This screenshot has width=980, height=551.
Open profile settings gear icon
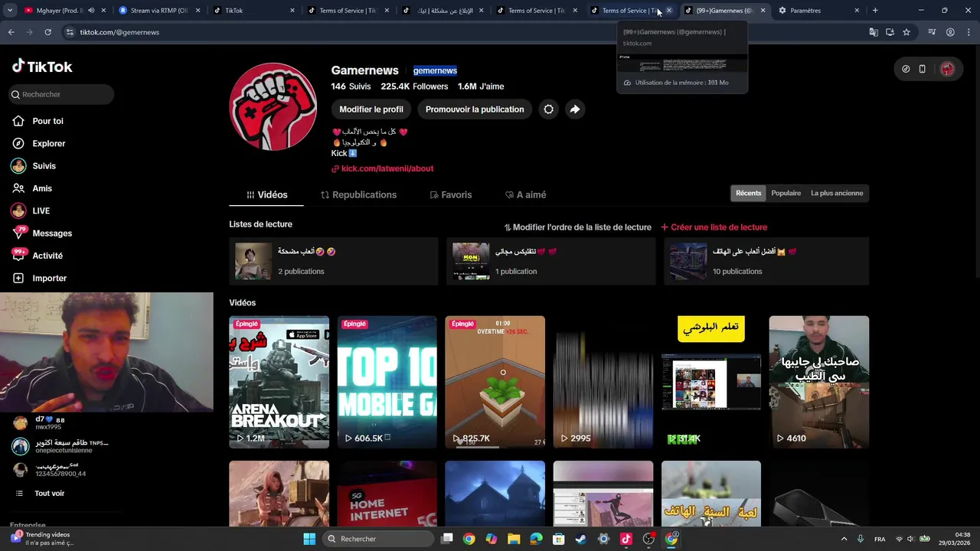point(548,109)
